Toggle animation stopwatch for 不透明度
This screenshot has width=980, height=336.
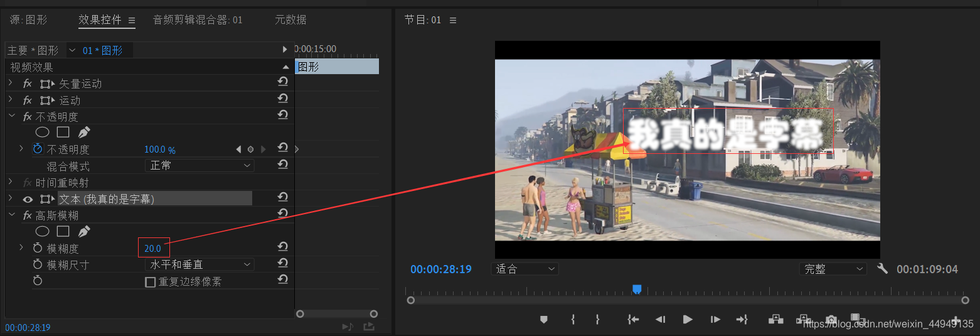click(38, 149)
